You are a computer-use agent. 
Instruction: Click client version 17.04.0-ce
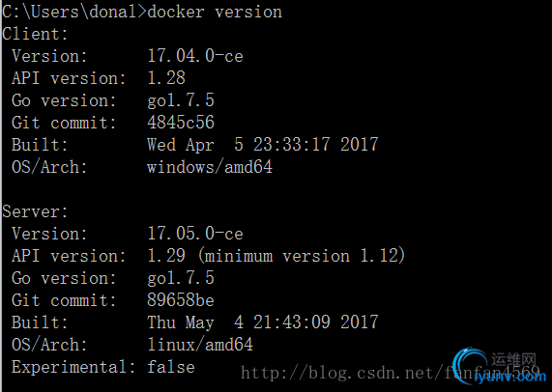(x=195, y=56)
